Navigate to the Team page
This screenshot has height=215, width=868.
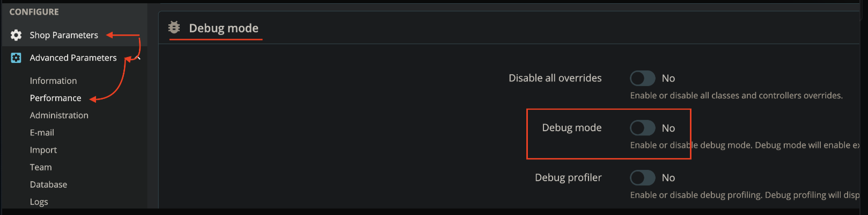(41, 167)
